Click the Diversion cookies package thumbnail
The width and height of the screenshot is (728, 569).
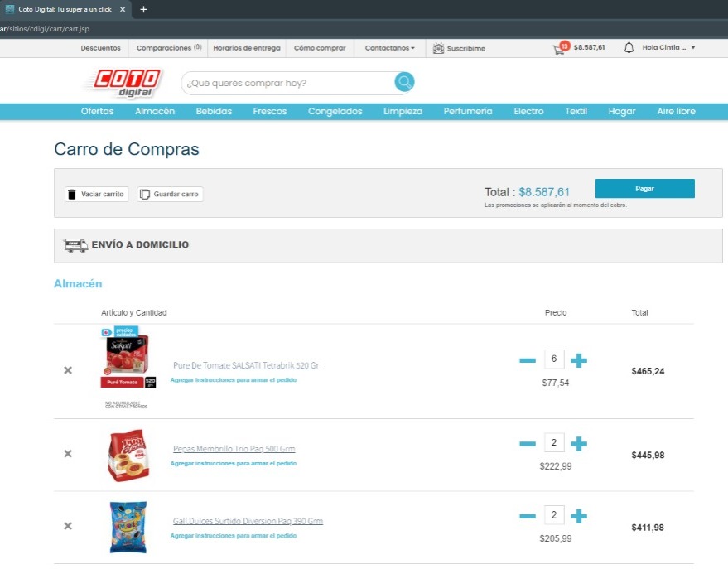pyautogui.click(x=128, y=528)
